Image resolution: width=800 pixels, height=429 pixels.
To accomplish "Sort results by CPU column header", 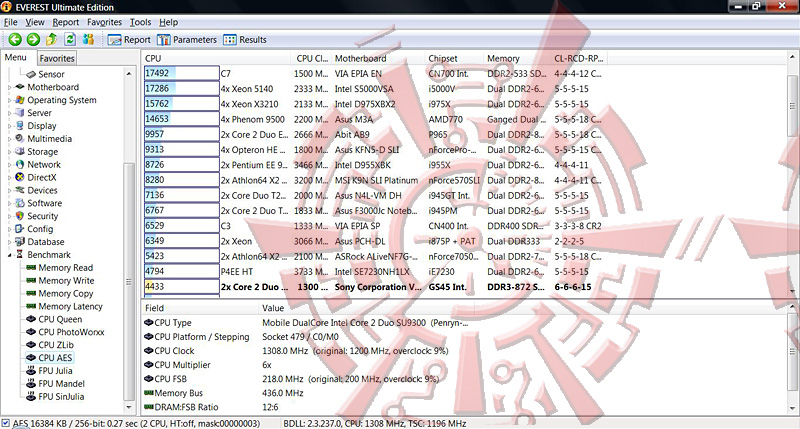I will pos(216,58).
